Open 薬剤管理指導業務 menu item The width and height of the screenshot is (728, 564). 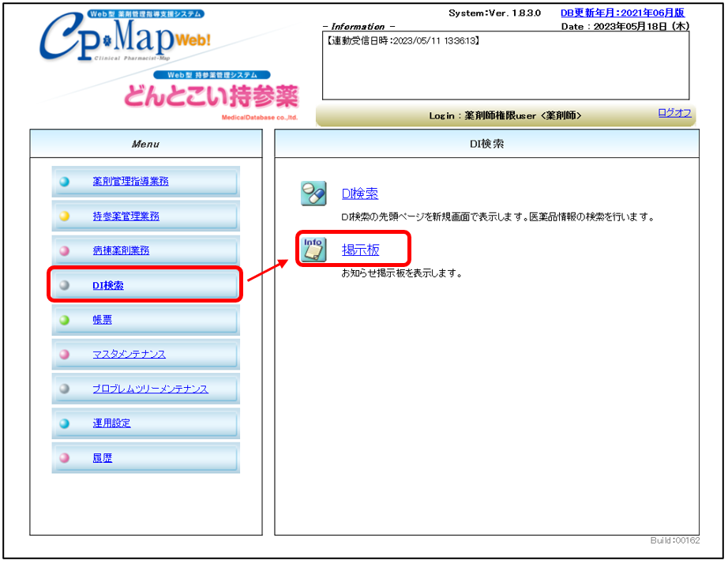[x=130, y=182]
